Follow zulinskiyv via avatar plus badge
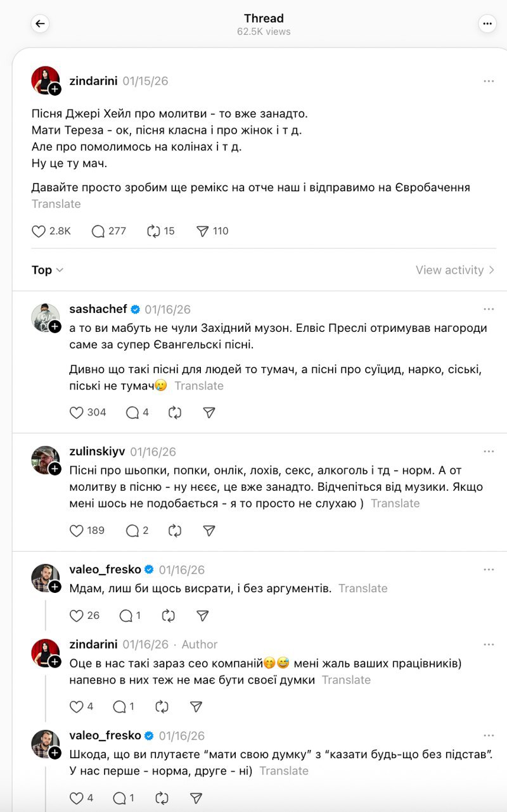 pyautogui.click(x=55, y=469)
